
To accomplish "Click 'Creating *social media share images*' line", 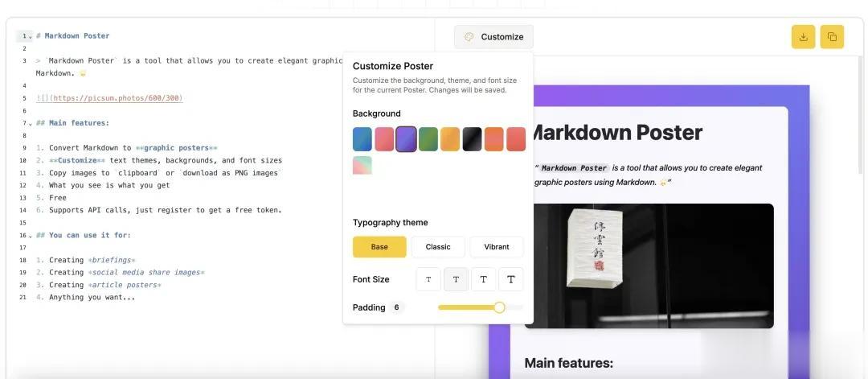I will tap(120, 272).
